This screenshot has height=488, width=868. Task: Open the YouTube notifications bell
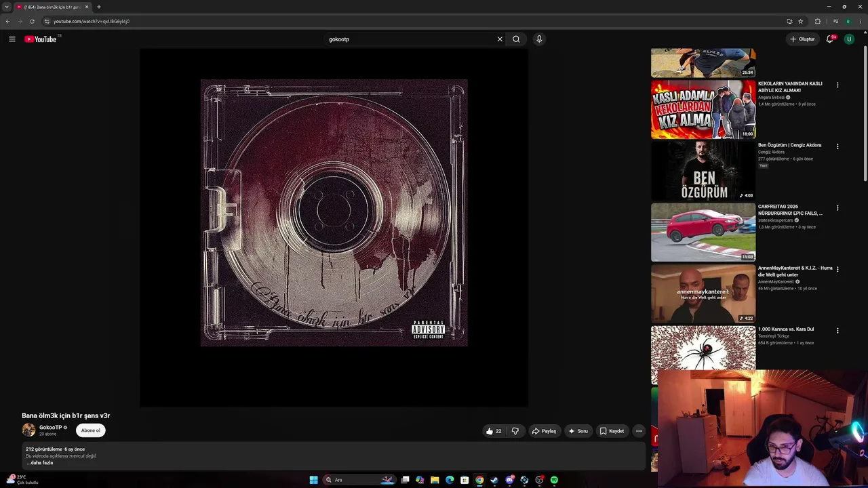click(x=829, y=39)
